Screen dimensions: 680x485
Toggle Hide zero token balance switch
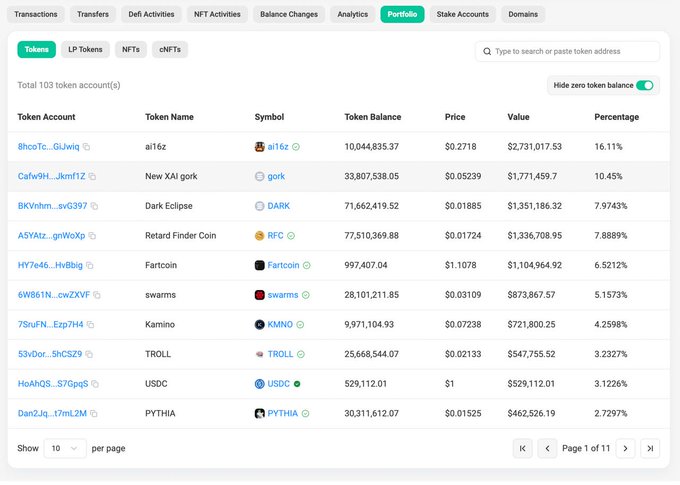(x=644, y=85)
